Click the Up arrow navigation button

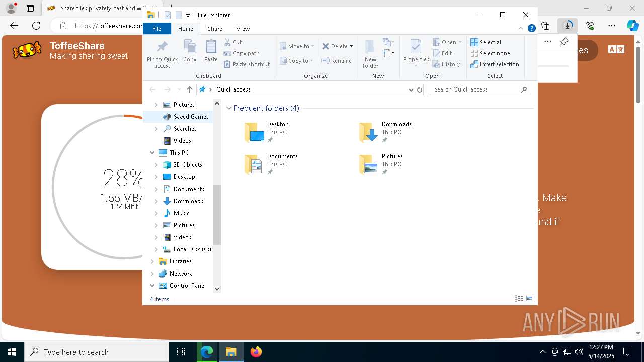coord(189,89)
